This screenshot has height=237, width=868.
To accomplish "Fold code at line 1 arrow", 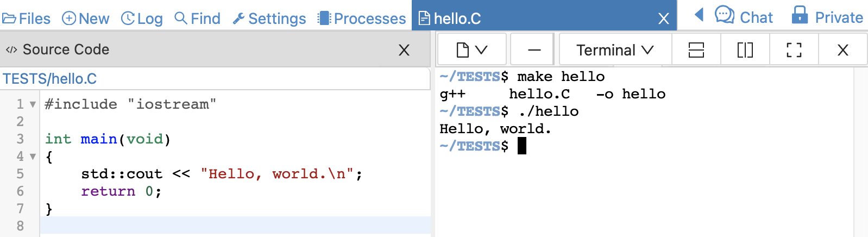I will (x=33, y=104).
